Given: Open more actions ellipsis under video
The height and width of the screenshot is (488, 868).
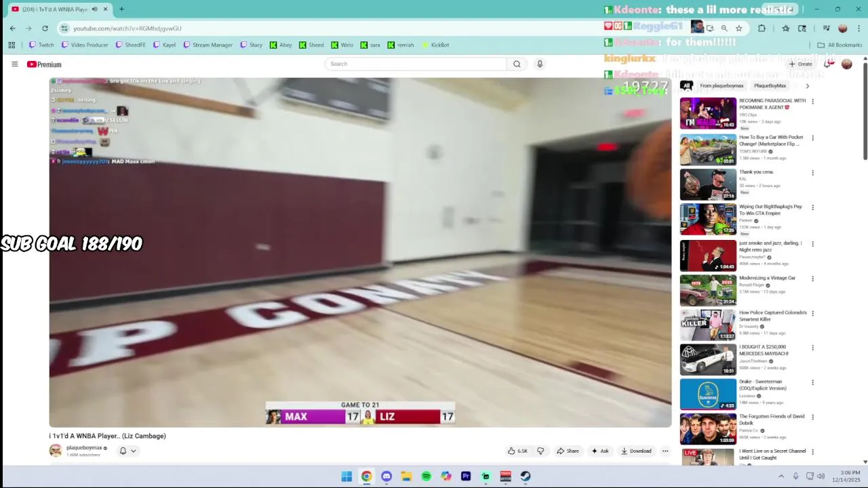Looking at the screenshot, I should pos(665,451).
